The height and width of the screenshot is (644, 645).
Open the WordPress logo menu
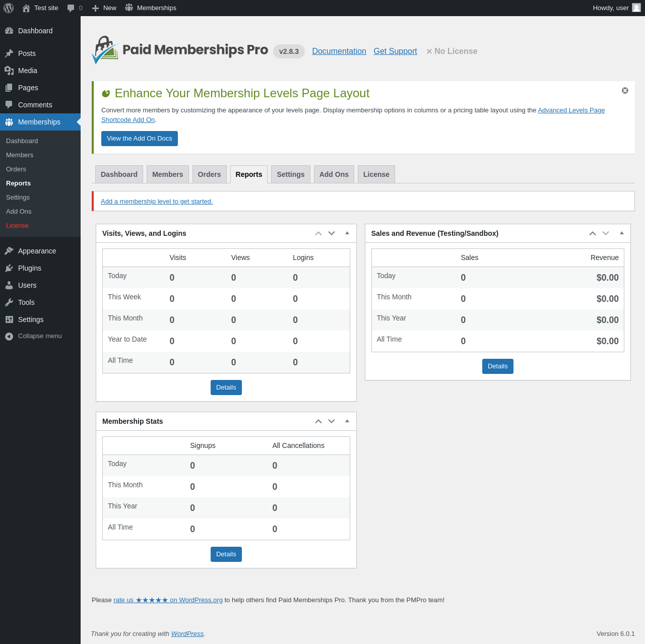tap(9, 8)
